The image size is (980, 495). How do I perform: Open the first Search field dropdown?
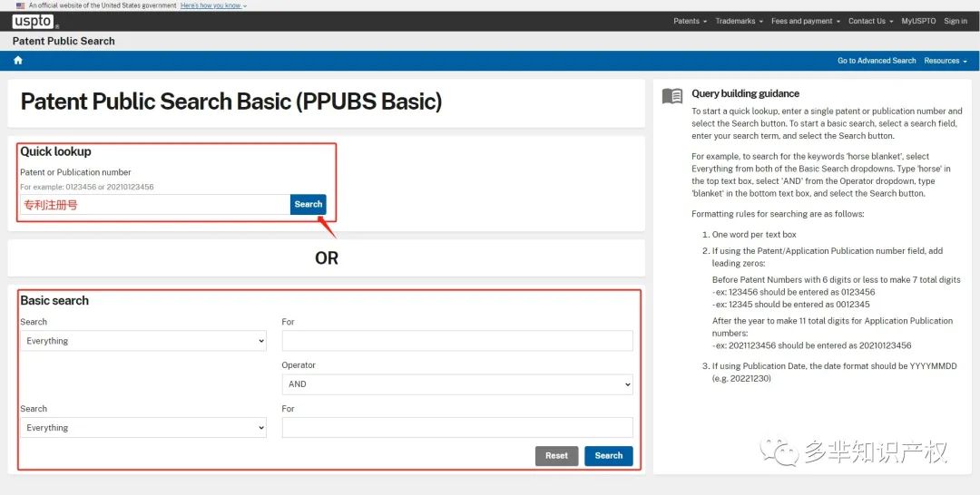coord(143,341)
